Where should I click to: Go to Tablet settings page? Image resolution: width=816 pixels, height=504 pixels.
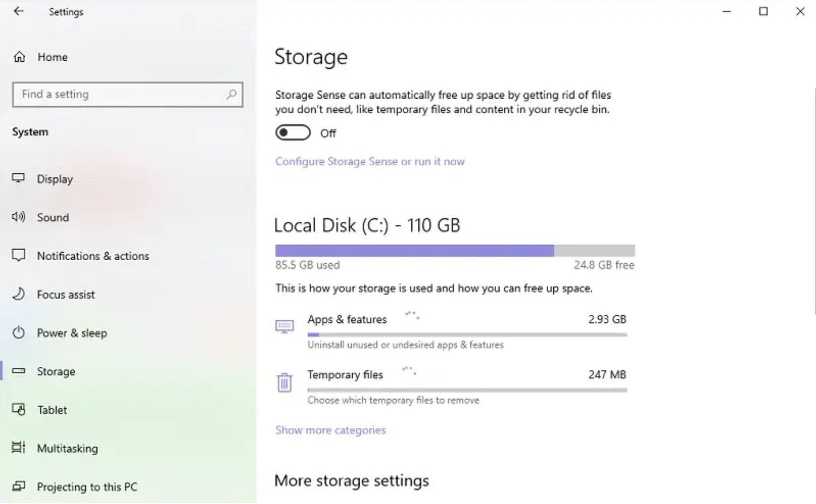point(52,409)
